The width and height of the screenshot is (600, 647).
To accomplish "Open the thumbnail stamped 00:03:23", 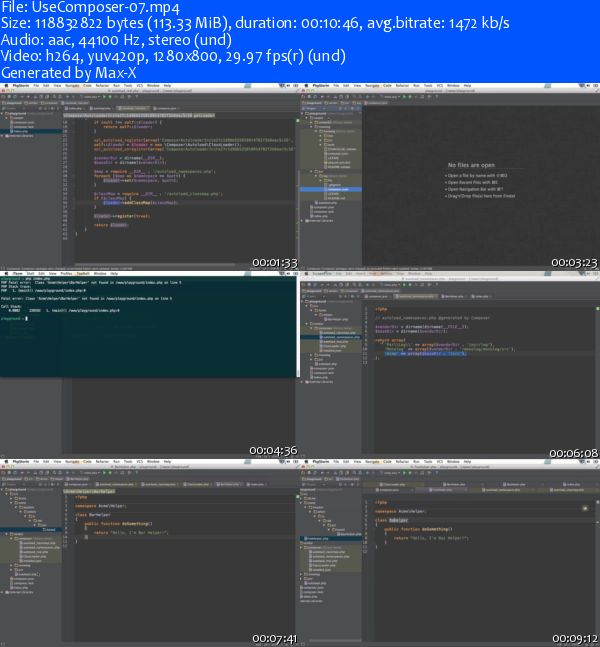I will click(x=450, y=176).
